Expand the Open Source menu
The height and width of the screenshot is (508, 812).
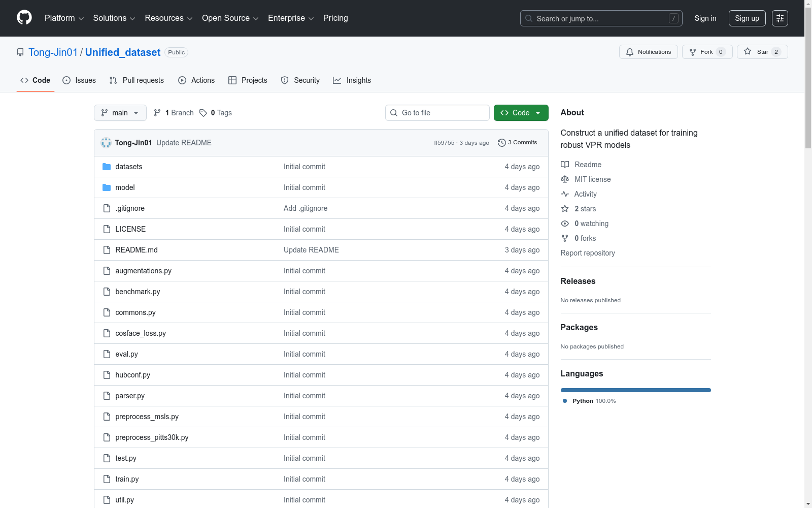tap(230, 18)
